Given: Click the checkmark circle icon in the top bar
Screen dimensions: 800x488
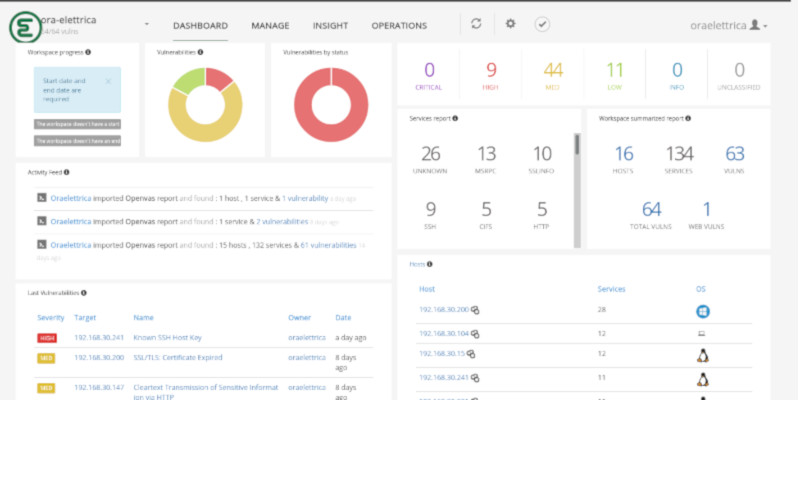Looking at the screenshot, I should click(x=542, y=24).
